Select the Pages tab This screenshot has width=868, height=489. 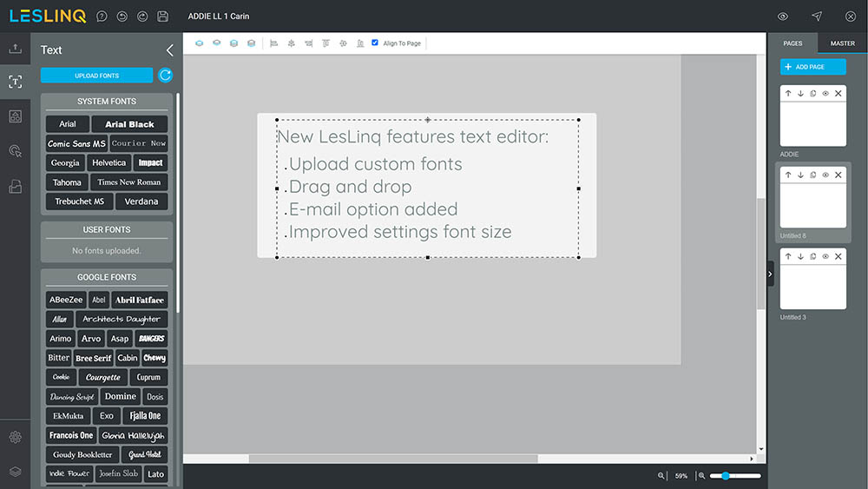coord(792,43)
